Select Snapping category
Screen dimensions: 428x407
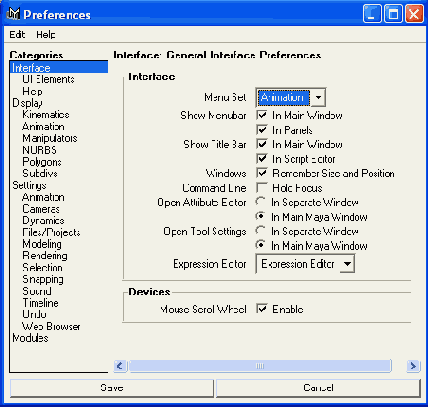[43, 279]
